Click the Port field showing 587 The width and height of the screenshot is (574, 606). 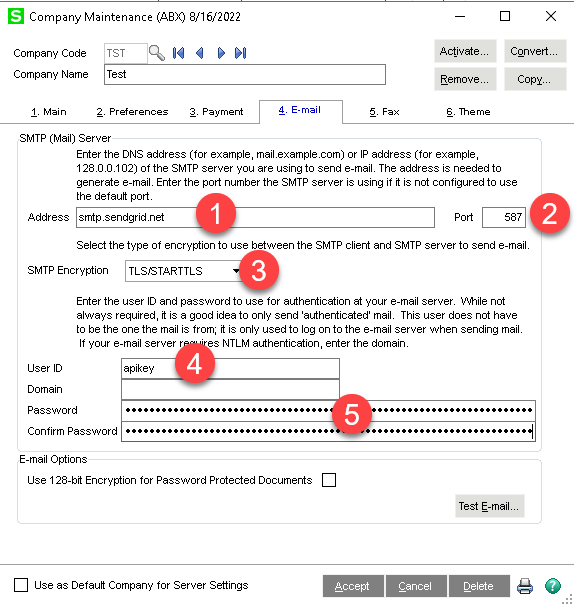pyautogui.click(x=504, y=217)
